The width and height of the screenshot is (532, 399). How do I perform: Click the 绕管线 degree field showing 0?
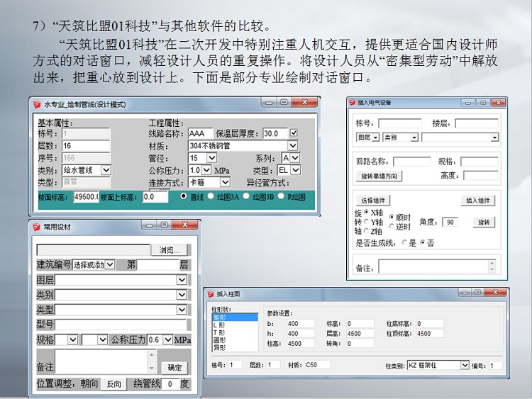(x=170, y=384)
